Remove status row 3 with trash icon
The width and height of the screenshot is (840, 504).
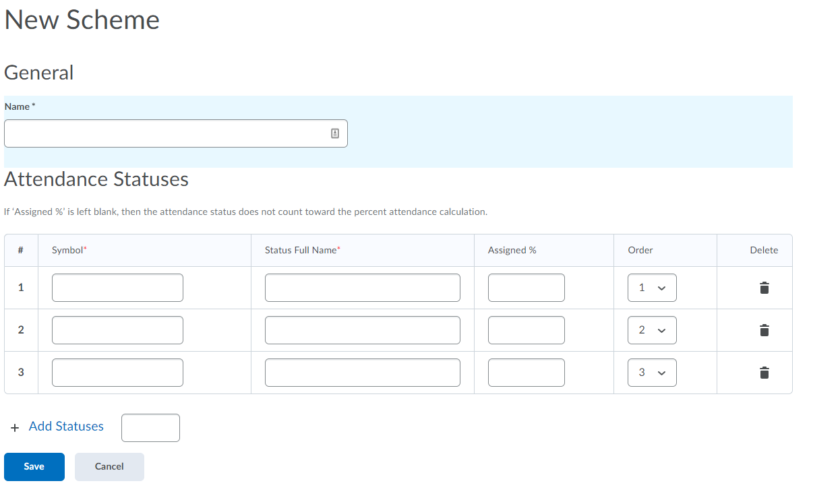tap(764, 373)
